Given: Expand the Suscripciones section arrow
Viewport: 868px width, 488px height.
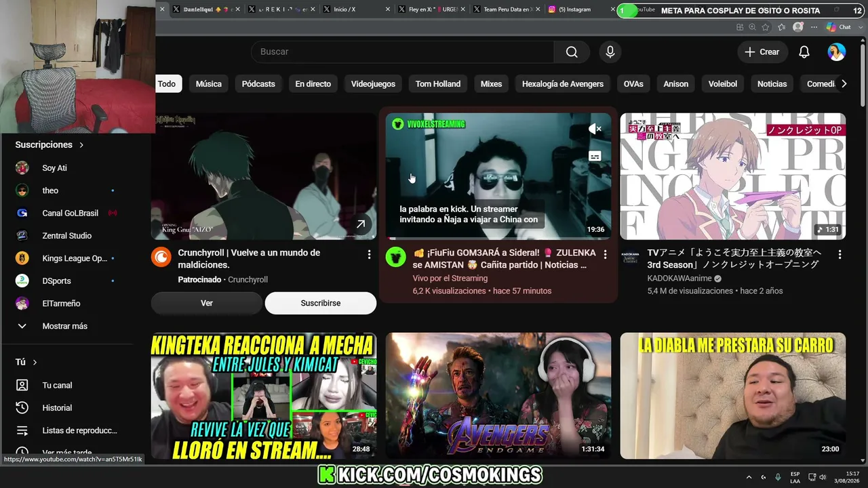Looking at the screenshot, I should 81,145.
